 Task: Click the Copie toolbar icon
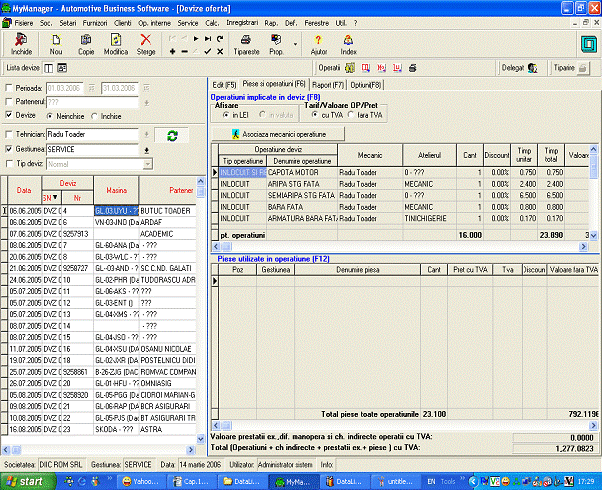[86, 42]
